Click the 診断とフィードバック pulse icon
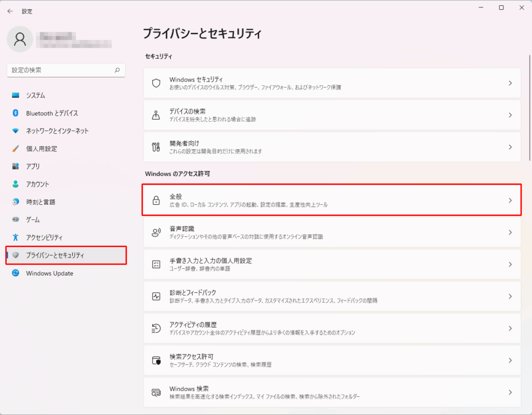 tap(156, 296)
